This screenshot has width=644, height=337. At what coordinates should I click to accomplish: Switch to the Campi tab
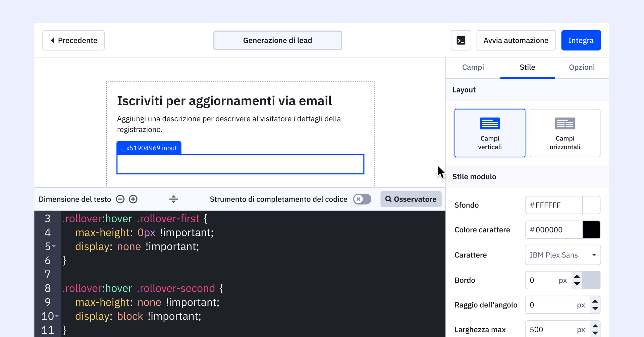click(x=473, y=67)
